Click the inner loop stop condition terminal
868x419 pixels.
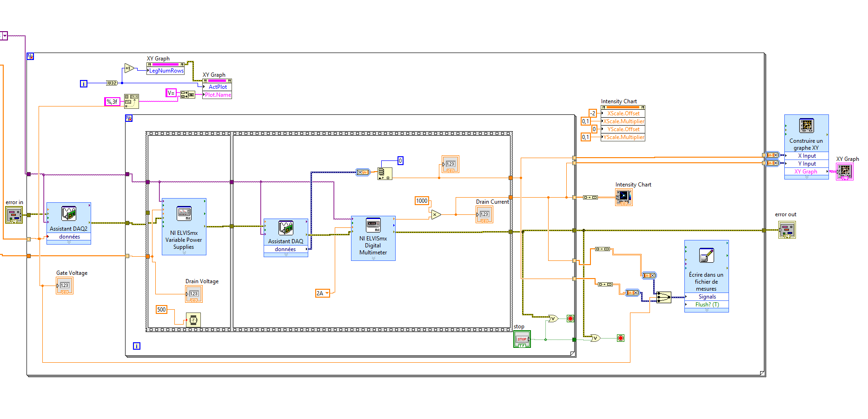pos(570,319)
